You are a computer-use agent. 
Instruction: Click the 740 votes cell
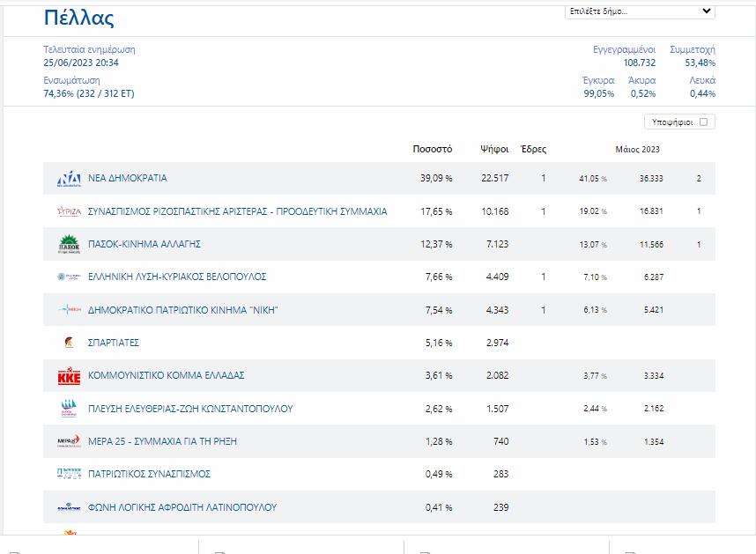501,441
